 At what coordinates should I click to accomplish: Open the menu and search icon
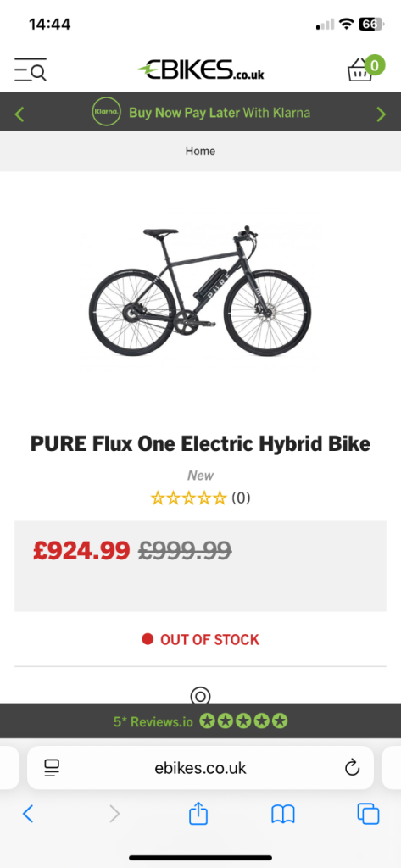[x=31, y=70]
